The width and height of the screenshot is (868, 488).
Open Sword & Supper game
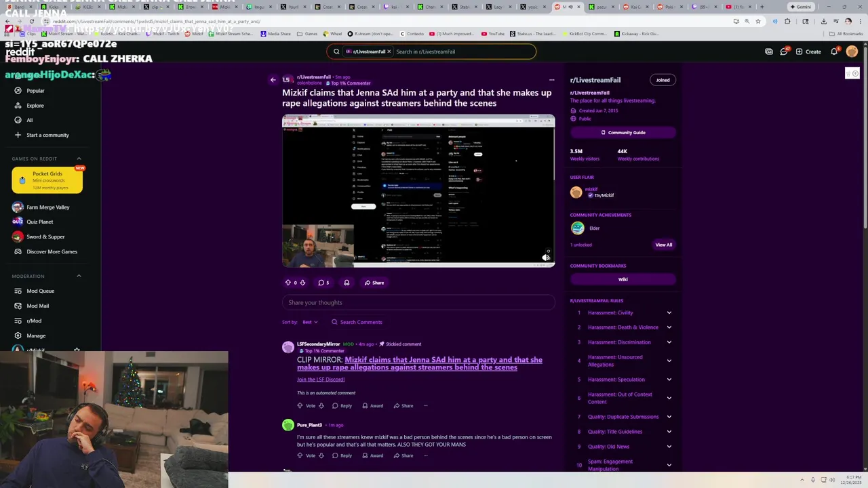pos(47,237)
